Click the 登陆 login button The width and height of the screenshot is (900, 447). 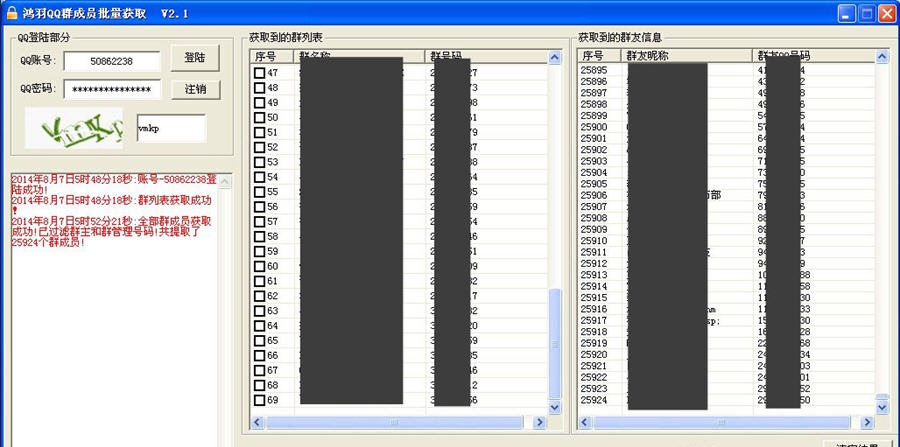pyautogui.click(x=195, y=58)
